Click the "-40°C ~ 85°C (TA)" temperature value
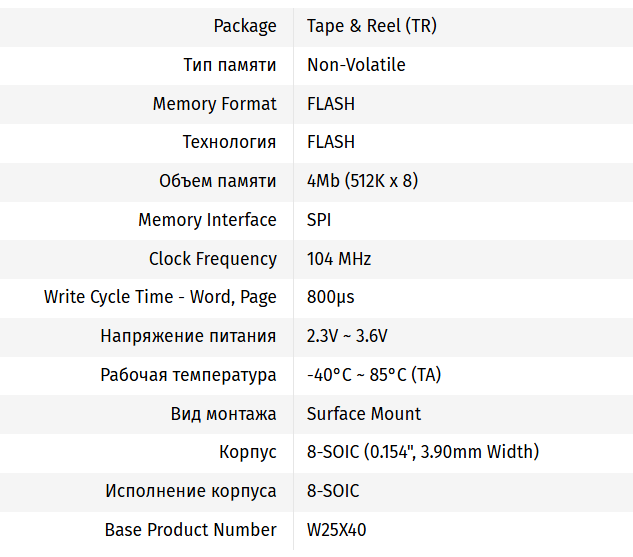The width and height of the screenshot is (633, 557). click(x=374, y=375)
